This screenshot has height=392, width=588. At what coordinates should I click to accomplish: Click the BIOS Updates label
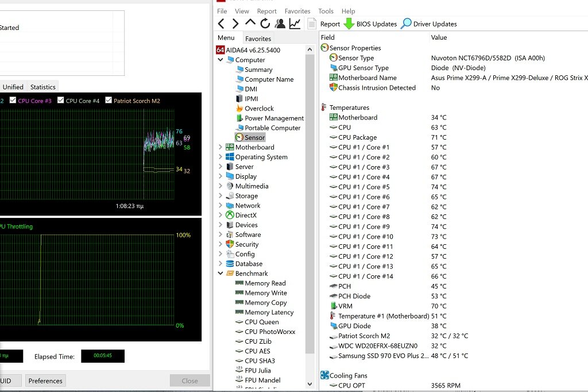point(377,24)
